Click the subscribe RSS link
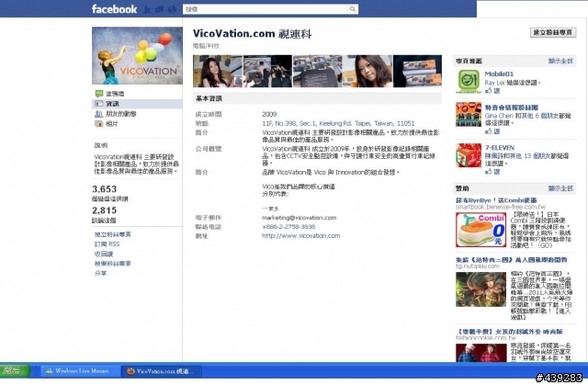The height and width of the screenshot is (385, 588). [107, 244]
